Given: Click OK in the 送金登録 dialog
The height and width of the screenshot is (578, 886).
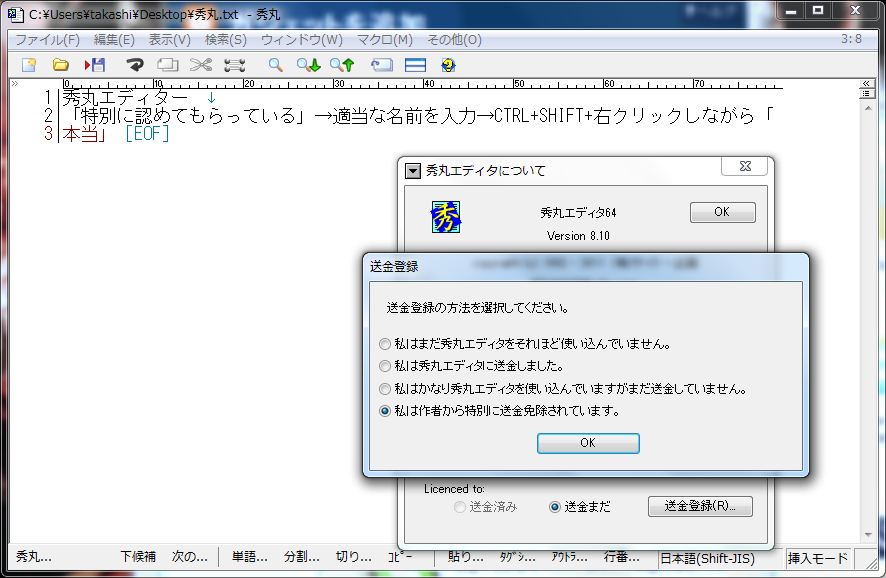Looking at the screenshot, I should [x=588, y=443].
